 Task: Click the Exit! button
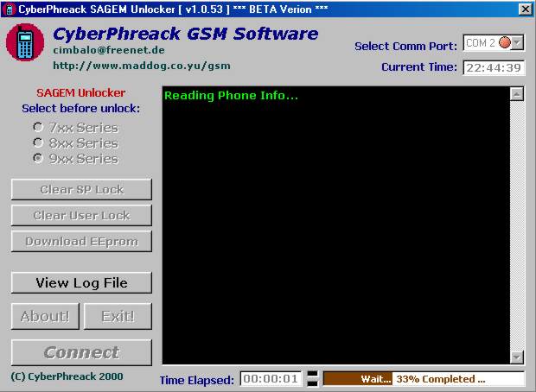click(118, 316)
